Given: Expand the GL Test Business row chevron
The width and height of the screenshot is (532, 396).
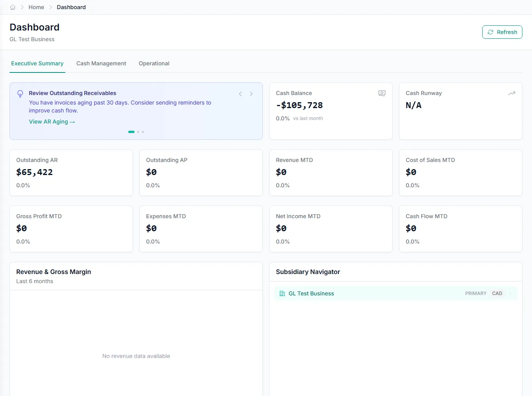Looking at the screenshot, I should point(510,293).
